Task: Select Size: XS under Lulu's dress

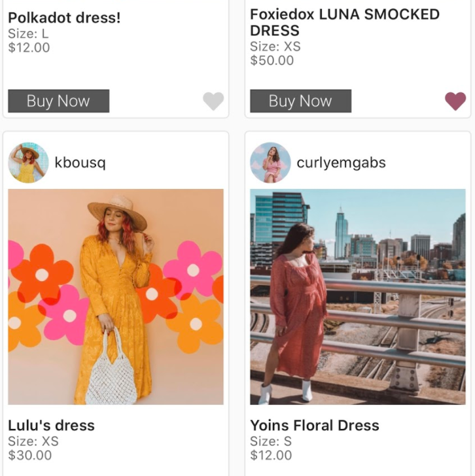Action: point(33,441)
